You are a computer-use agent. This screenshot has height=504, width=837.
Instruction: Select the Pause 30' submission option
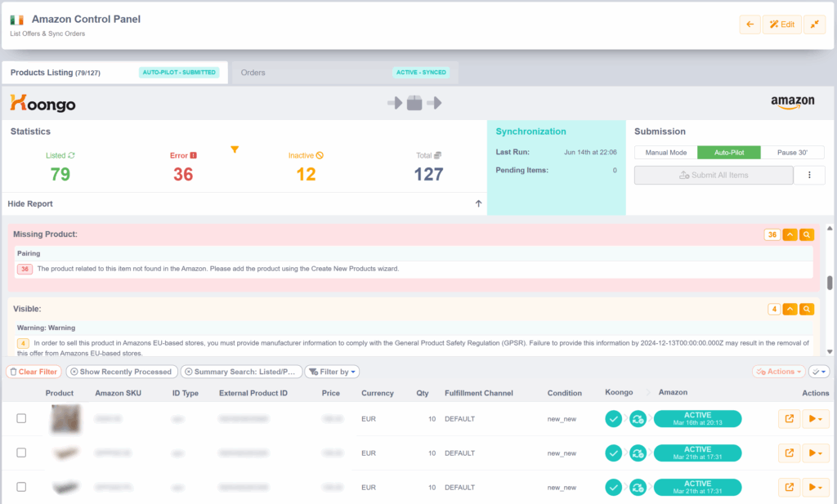pos(793,153)
